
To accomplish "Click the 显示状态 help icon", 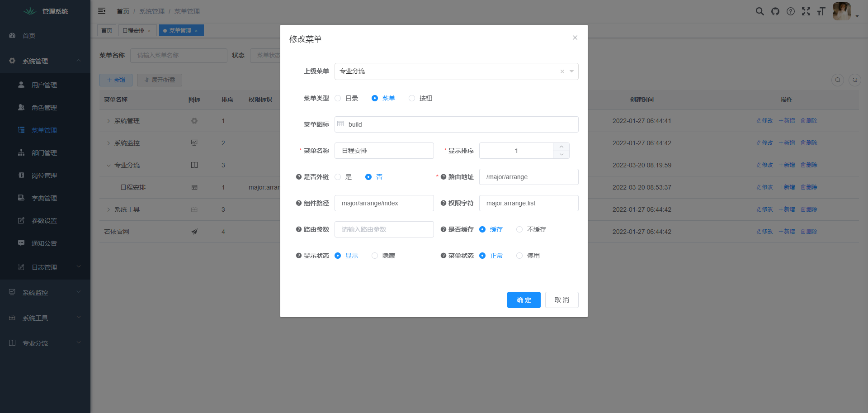I will (299, 256).
